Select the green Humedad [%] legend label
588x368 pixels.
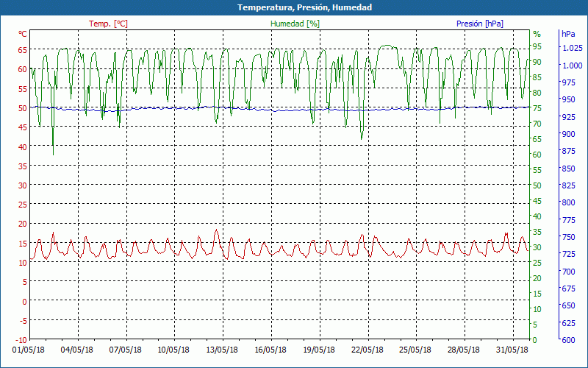[x=295, y=24]
